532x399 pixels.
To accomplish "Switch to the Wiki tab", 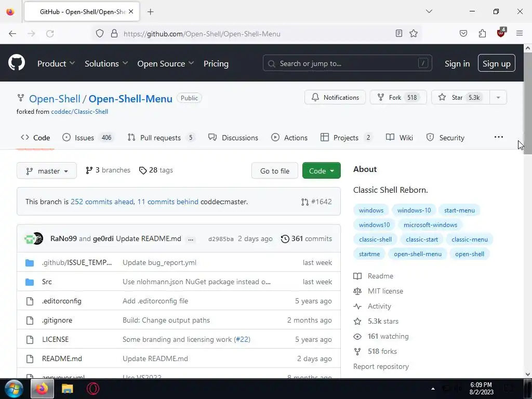I will (400, 137).
